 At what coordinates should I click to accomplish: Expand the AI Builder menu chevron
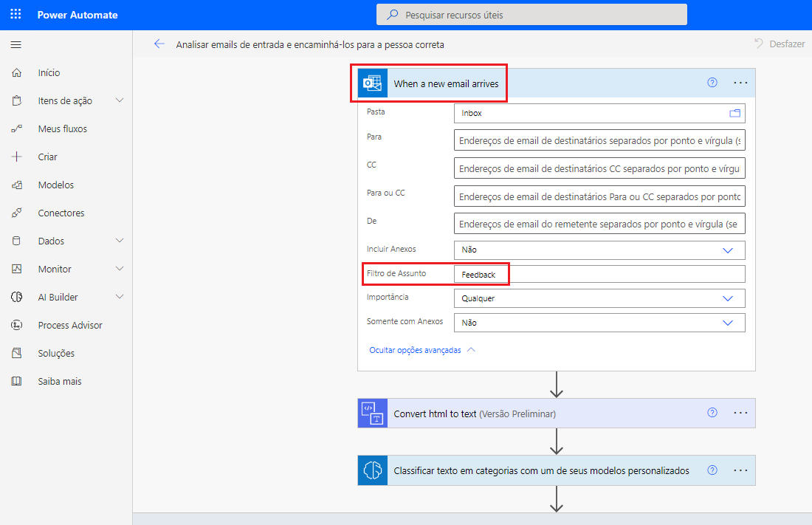(120, 296)
